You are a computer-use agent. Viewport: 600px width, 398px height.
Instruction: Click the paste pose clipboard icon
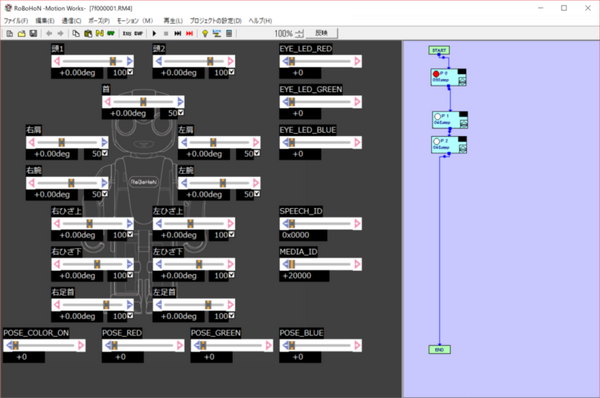pos(88,34)
